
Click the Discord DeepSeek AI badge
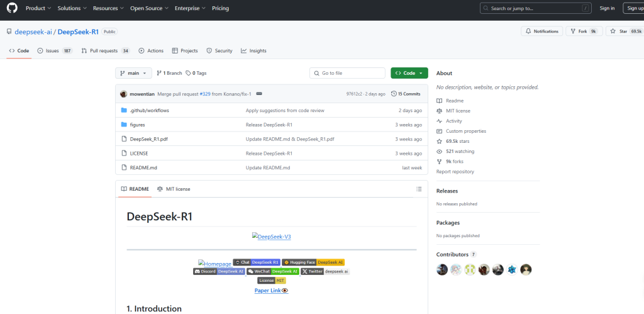(x=219, y=271)
